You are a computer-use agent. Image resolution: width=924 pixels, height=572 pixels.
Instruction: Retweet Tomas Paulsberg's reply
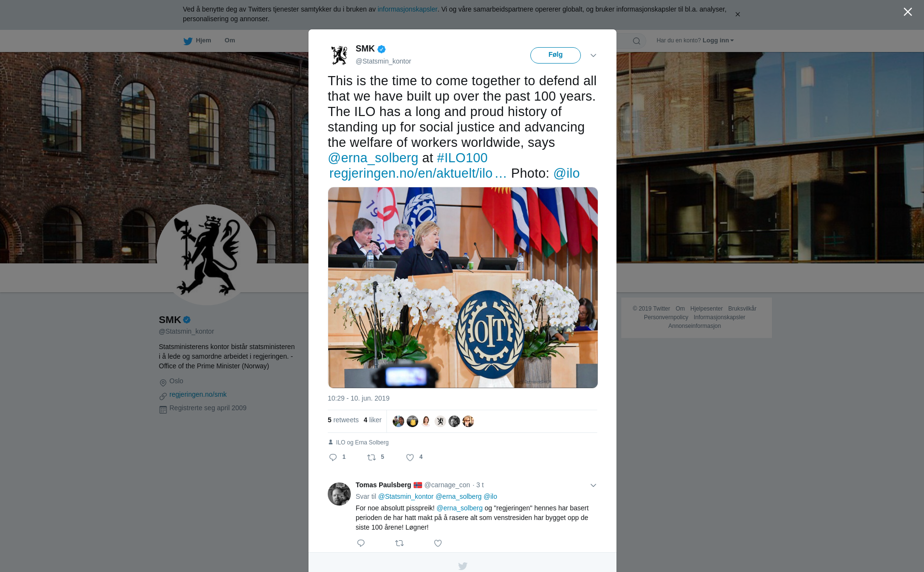[x=399, y=543]
